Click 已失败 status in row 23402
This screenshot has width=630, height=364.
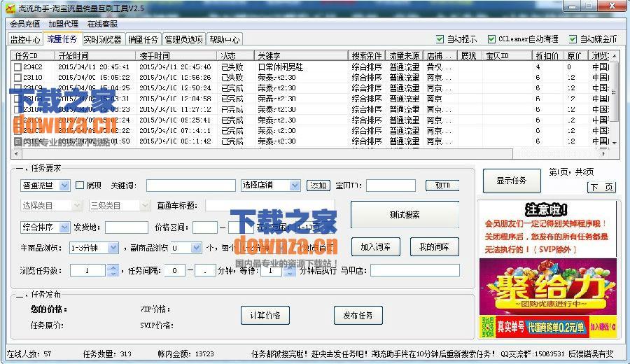tap(232, 67)
